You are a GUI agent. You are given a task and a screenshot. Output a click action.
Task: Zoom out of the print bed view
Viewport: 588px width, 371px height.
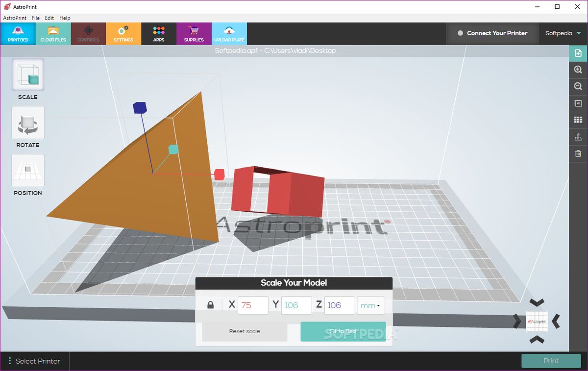[578, 86]
